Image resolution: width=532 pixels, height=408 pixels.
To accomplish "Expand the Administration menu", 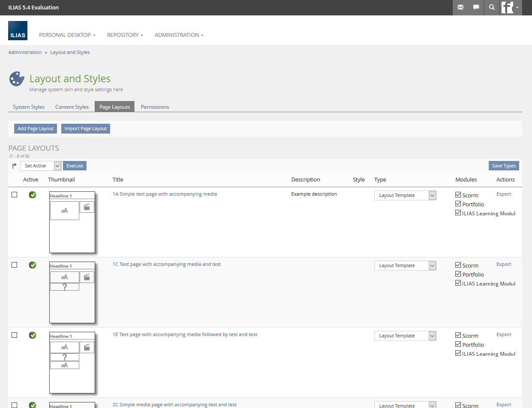I will (x=179, y=35).
